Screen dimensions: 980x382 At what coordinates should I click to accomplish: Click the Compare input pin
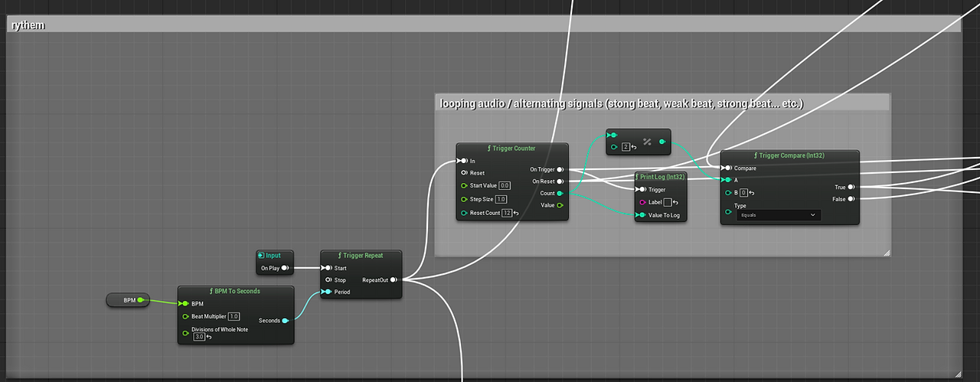click(x=727, y=168)
